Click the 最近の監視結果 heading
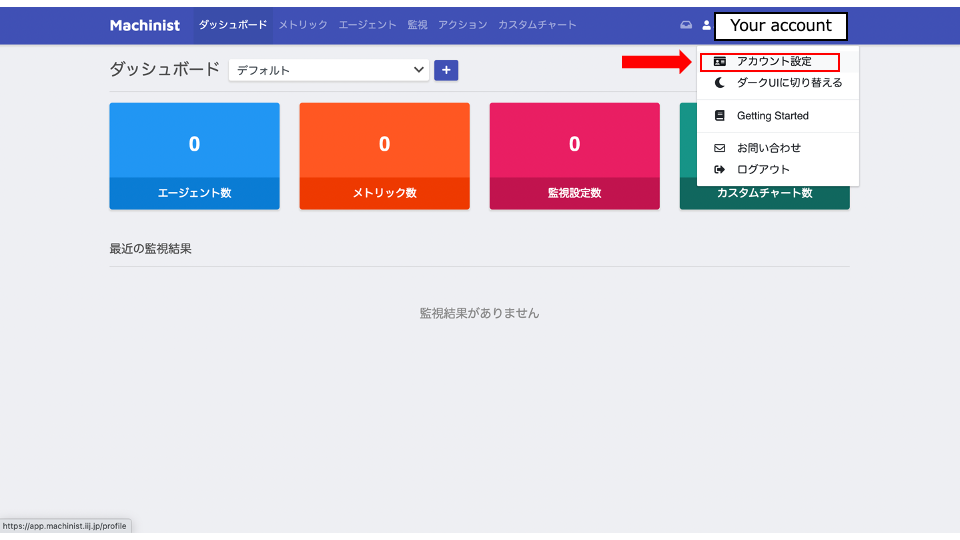Viewport: 960px width, 540px height. point(151,249)
